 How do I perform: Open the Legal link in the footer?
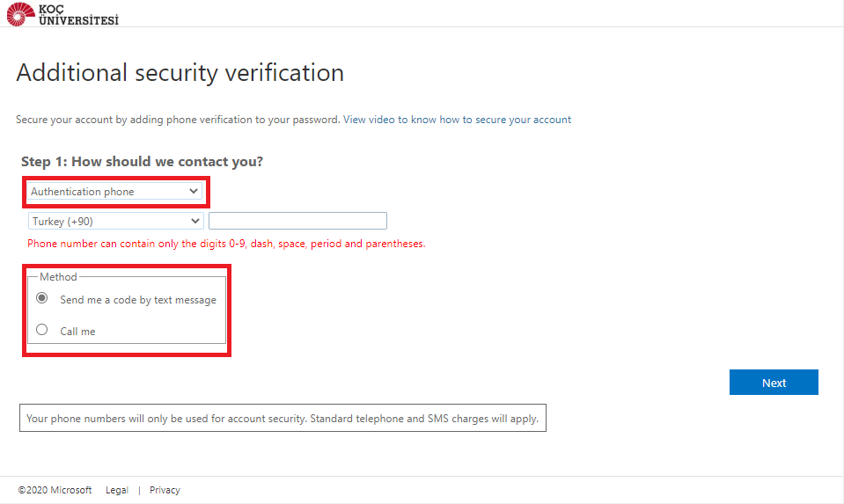point(117,490)
